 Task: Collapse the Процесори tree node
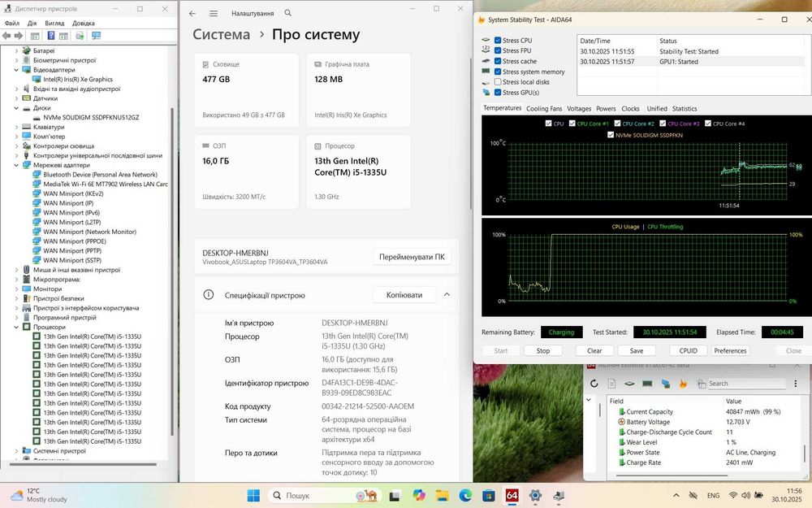click(x=16, y=327)
